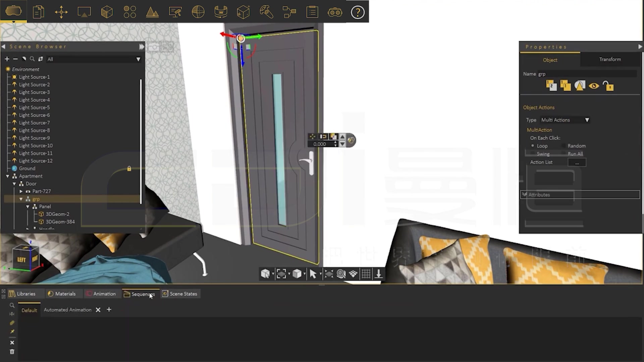
Task: Collapse the Apartment tree node
Action: pyautogui.click(x=7, y=176)
